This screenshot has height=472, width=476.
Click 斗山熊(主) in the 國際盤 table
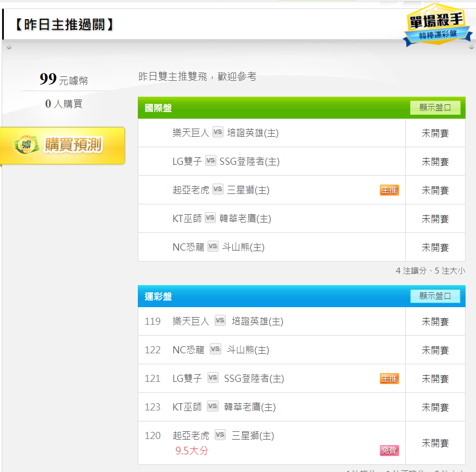tap(243, 247)
